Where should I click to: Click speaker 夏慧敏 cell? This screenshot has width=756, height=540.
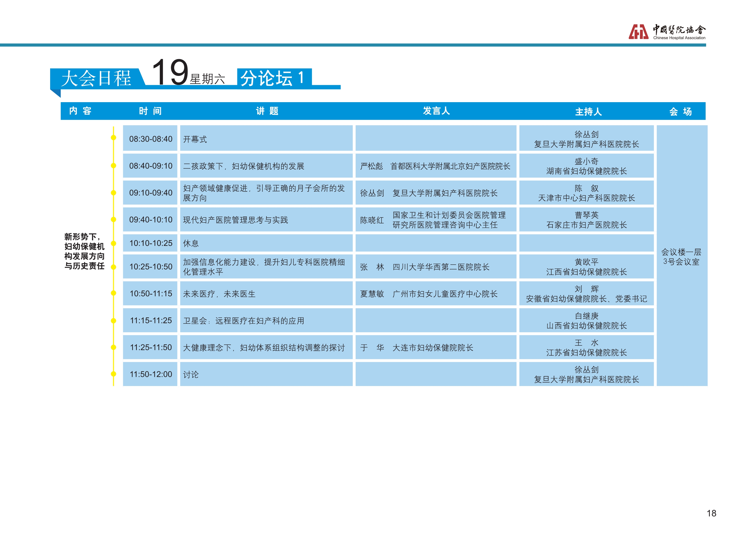436,293
